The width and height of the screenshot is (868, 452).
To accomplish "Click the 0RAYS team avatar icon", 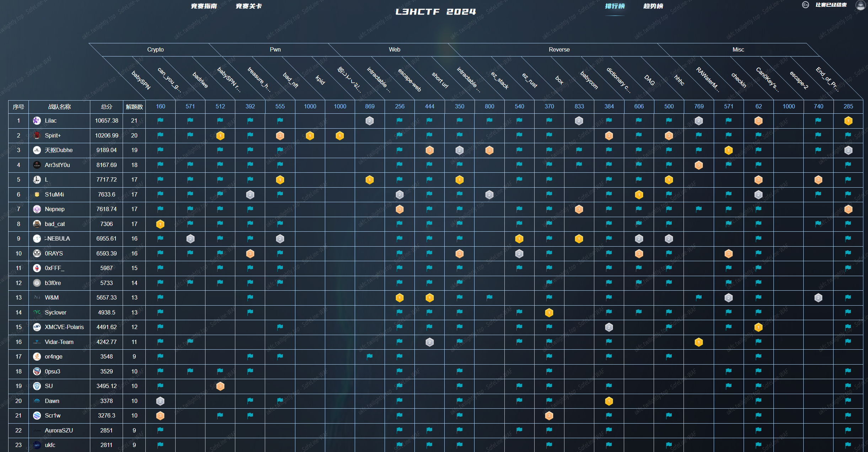I will point(37,253).
